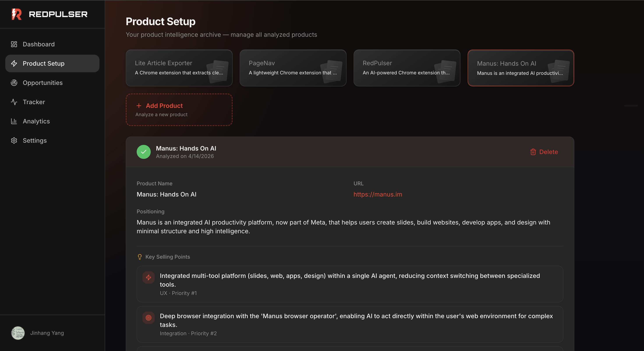The width and height of the screenshot is (644, 351).
Task: Select the Manus: Hands On AI card
Action: tap(520, 68)
